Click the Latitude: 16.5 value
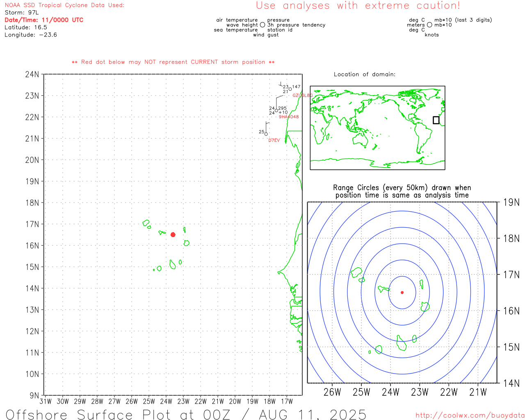The width and height of the screenshot is (525, 420). coord(26,27)
